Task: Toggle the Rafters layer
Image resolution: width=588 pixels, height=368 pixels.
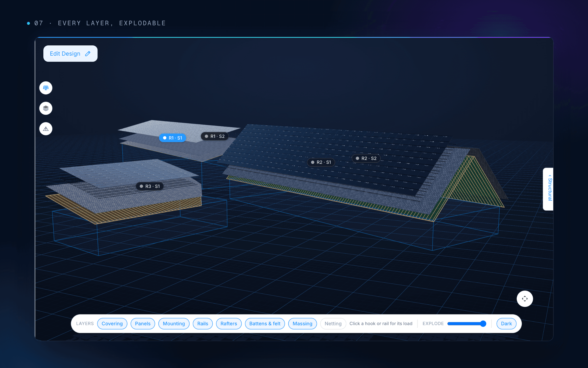Action: pyautogui.click(x=229, y=324)
